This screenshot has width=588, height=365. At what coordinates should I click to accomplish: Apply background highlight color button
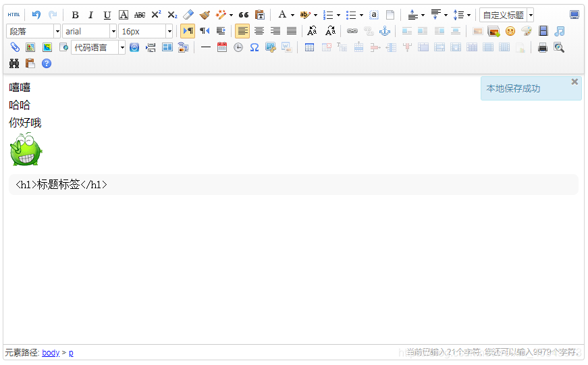click(305, 15)
